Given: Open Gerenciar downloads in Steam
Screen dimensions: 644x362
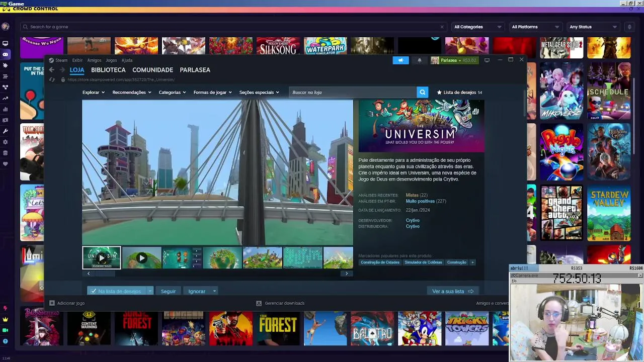Looking at the screenshot, I should (280, 303).
